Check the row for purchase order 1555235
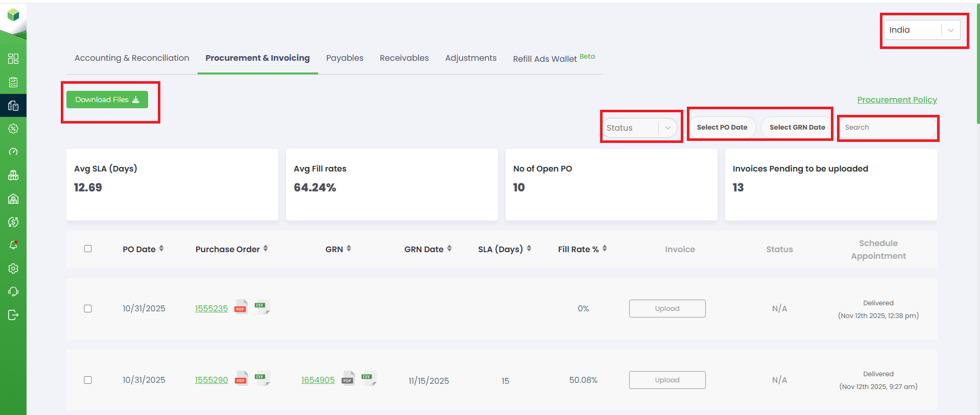 pos(88,309)
